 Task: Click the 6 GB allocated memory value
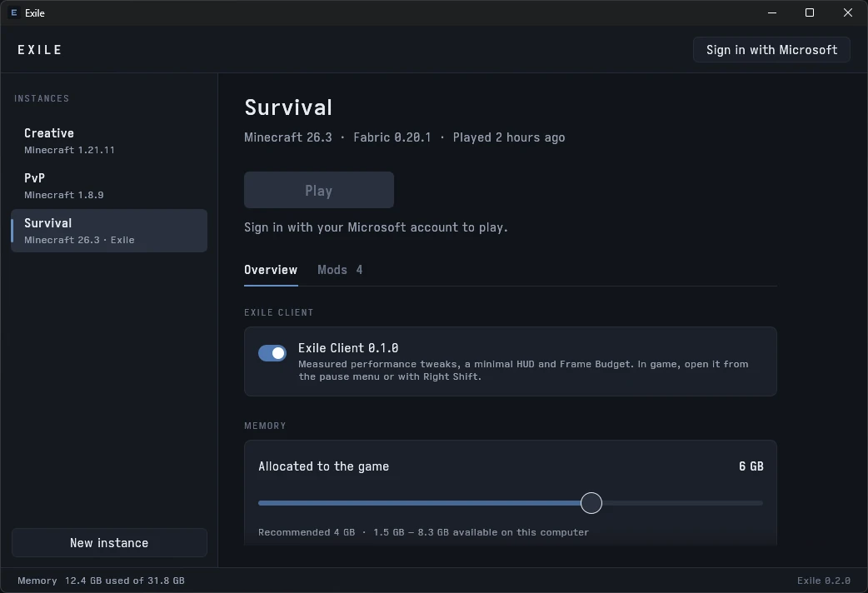(751, 466)
